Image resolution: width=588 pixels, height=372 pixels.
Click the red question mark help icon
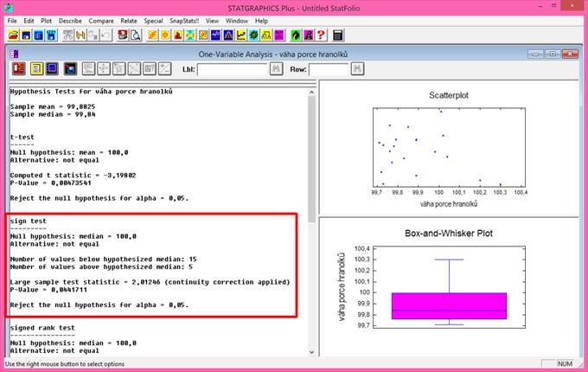(321, 35)
